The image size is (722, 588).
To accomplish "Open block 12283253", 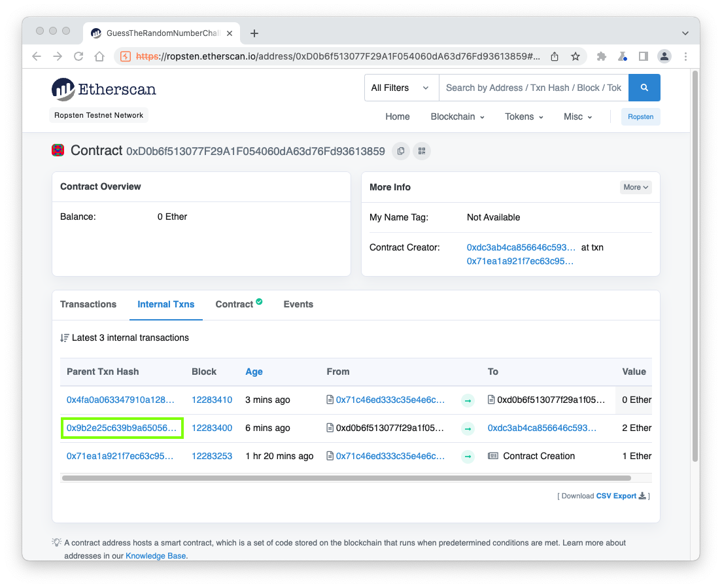I will click(212, 456).
